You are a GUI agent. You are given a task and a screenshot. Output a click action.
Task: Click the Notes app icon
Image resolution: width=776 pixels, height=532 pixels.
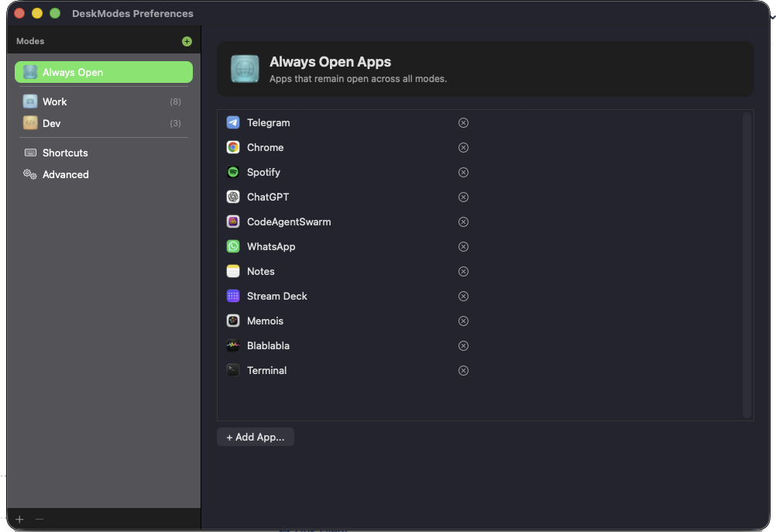[233, 271]
